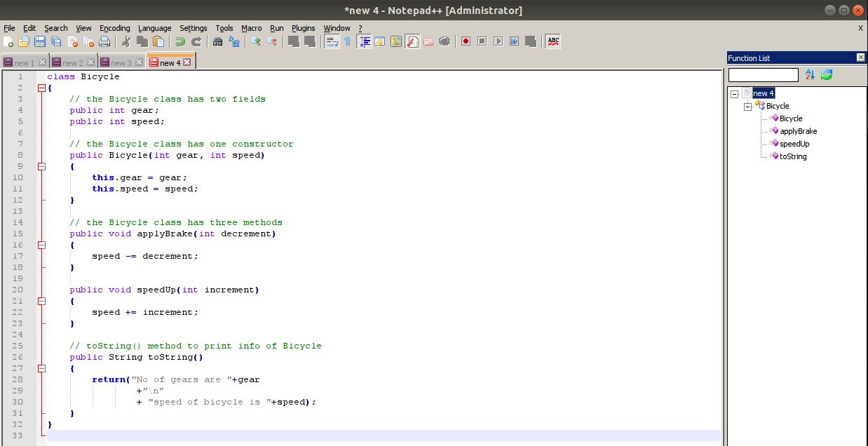Open spell check via the ABC icon
Image resolution: width=868 pixels, height=446 pixels.
(x=552, y=41)
